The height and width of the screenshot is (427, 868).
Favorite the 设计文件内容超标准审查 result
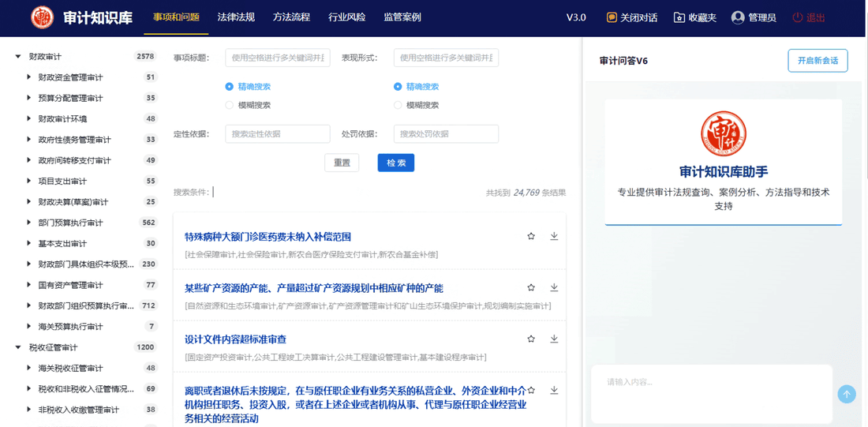pos(531,339)
